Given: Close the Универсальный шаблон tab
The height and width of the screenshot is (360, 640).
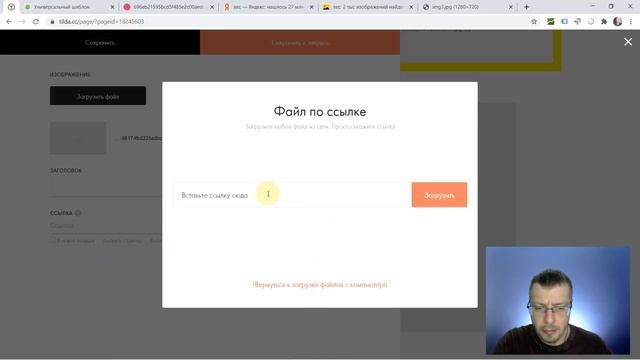Looking at the screenshot, I should pyautogui.click(x=112, y=7).
